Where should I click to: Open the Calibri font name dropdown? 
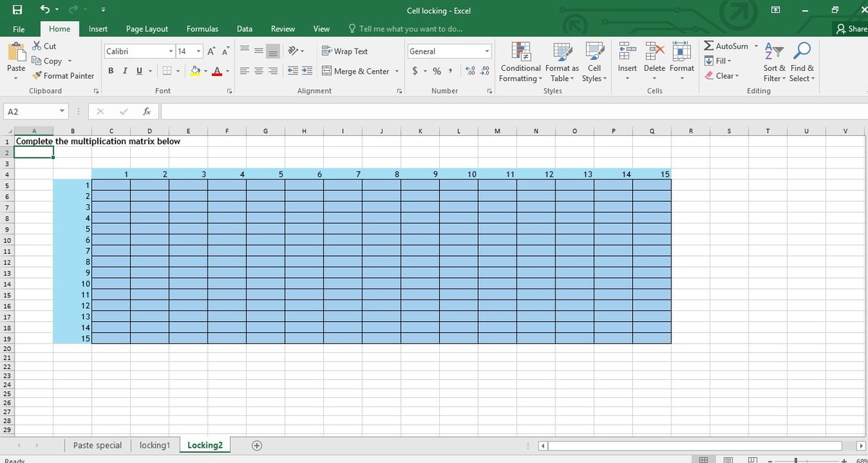[171, 51]
